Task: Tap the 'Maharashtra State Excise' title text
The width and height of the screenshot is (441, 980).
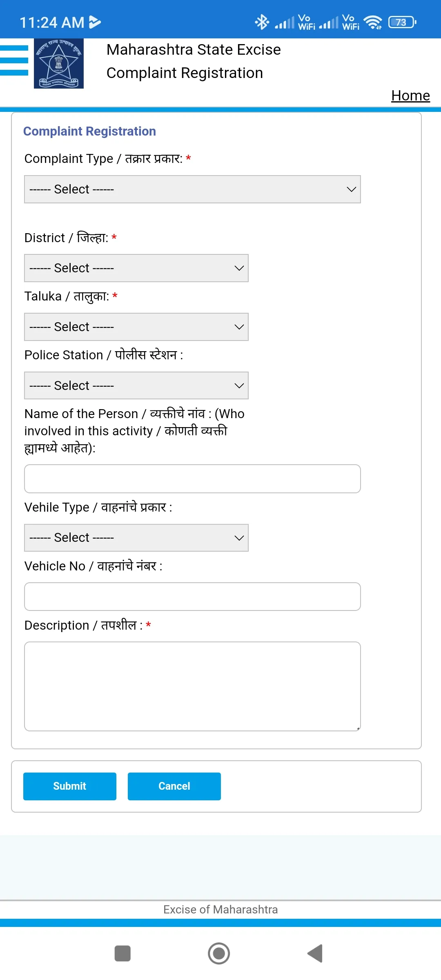Action: [194, 49]
